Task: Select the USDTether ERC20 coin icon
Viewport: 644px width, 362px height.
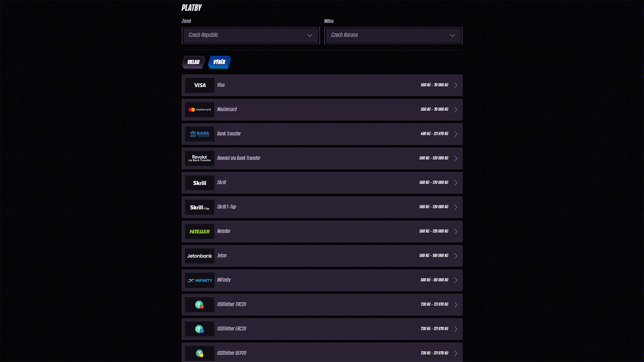Action: point(200,329)
